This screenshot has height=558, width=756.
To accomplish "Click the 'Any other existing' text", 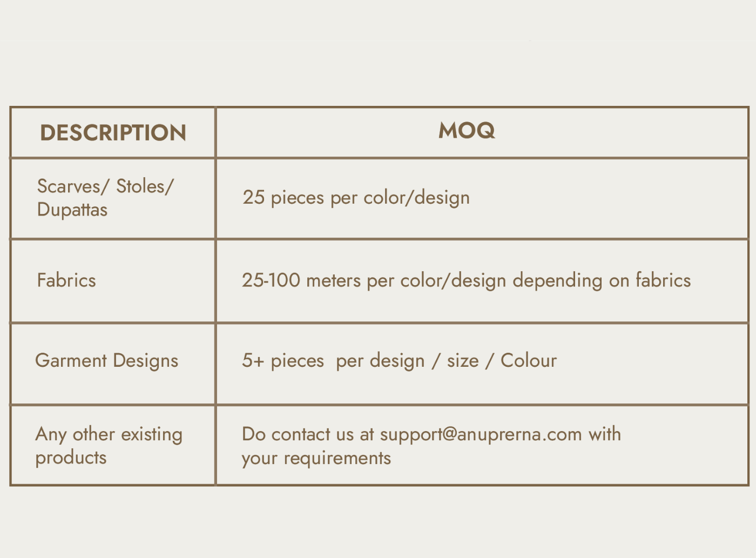I will (x=109, y=434).
